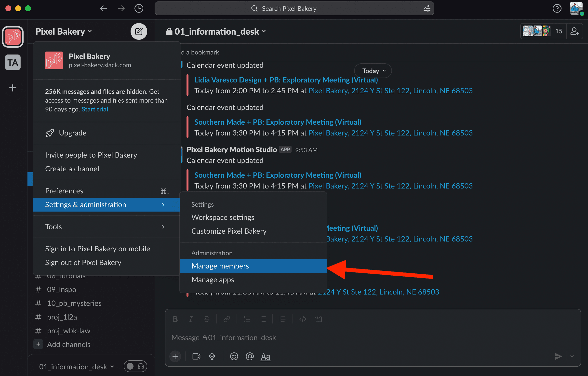This screenshot has width=588, height=376.
Task: Toggle italic formatting
Action: pyautogui.click(x=191, y=319)
